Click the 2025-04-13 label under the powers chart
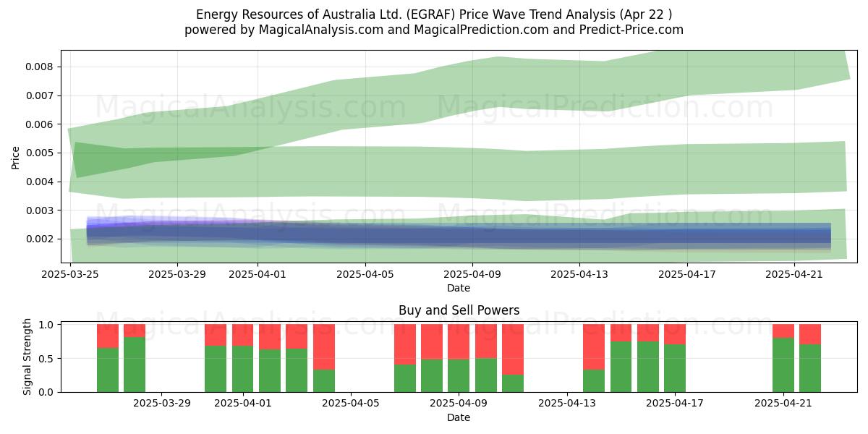The width and height of the screenshot is (868, 434). point(567,404)
